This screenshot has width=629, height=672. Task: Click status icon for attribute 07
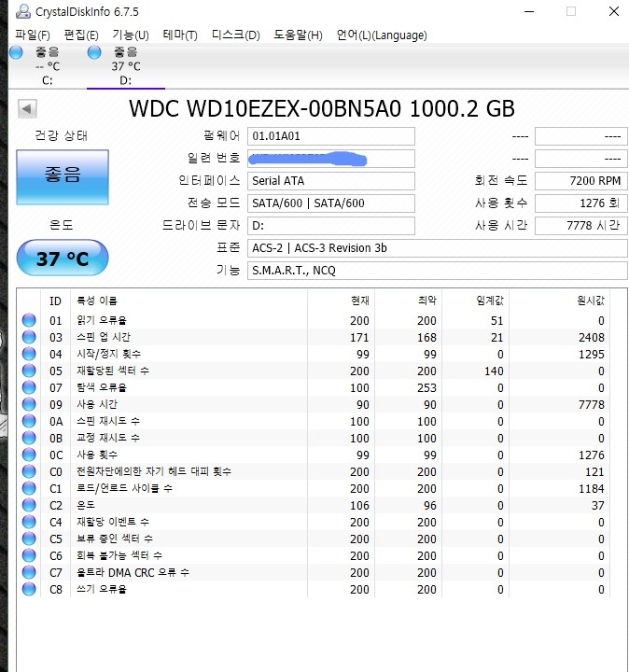click(x=29, y=387)
